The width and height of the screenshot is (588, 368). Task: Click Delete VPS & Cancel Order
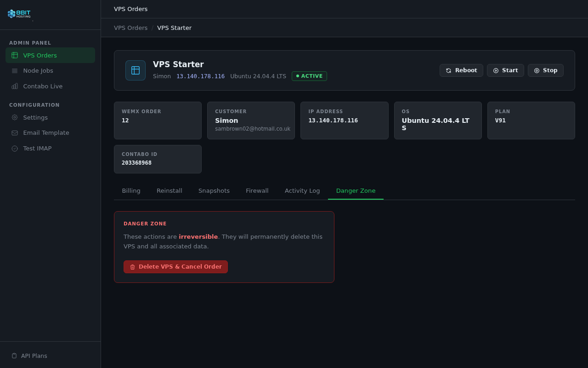(175, 267)
